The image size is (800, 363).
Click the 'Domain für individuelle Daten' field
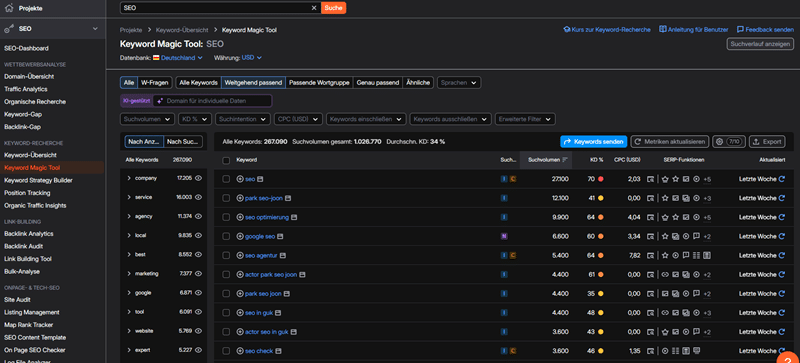pos(212,101)
